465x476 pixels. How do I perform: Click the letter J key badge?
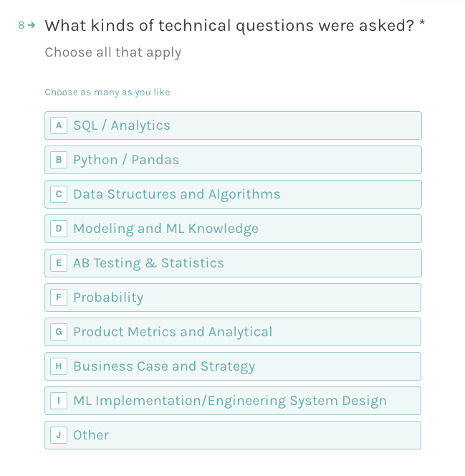click(59, 435)
